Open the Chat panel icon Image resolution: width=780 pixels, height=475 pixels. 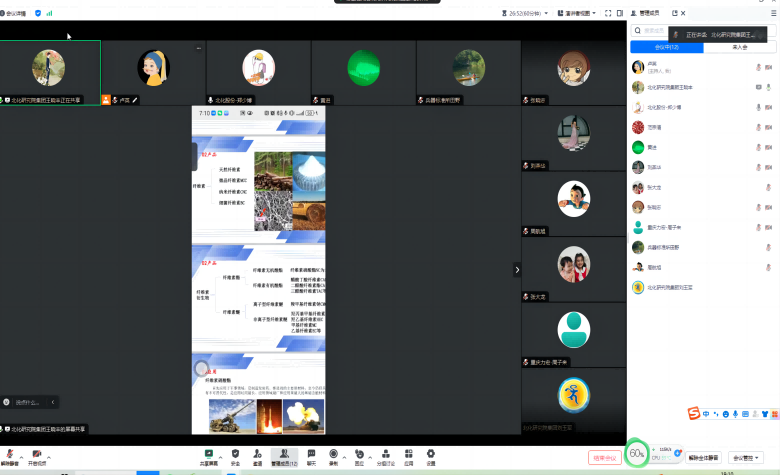pyautogui.click(x=311, y=453)
